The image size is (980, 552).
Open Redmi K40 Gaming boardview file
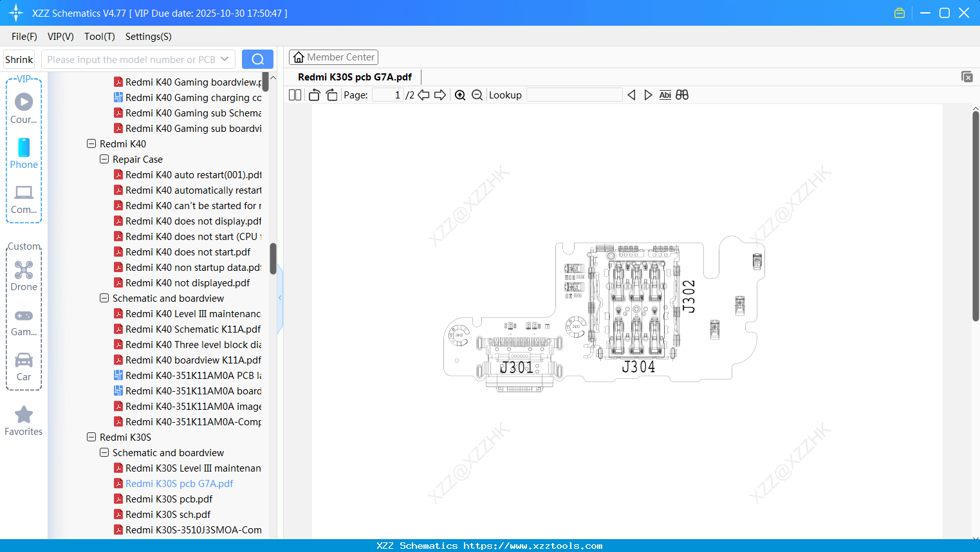point(188,82)
